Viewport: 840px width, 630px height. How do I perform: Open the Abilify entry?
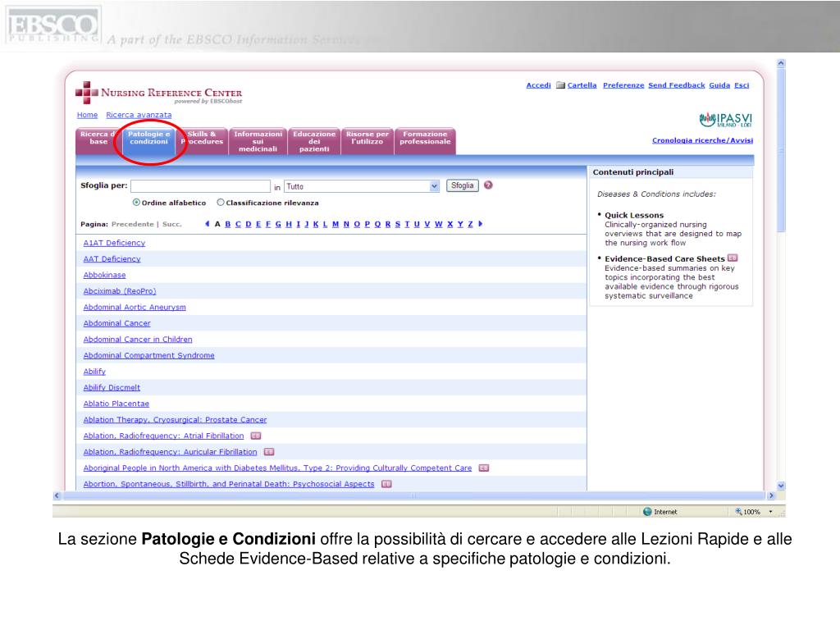click(94, 372)
